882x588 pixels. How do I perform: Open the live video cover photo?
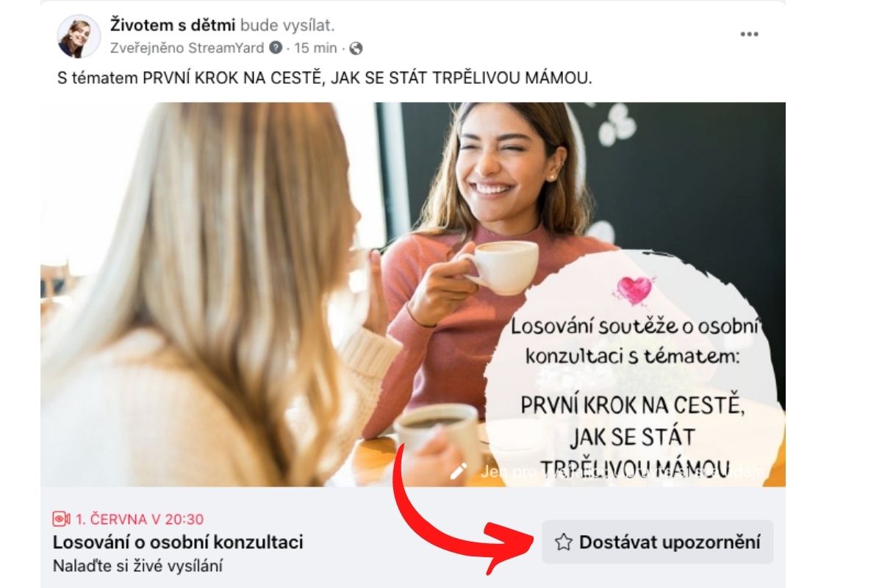[413, 294]
